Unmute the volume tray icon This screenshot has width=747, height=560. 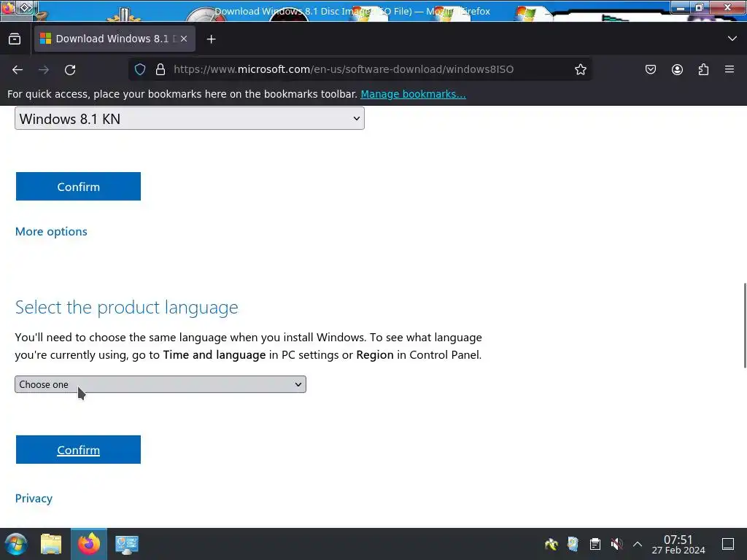click(x=616, y=544)
